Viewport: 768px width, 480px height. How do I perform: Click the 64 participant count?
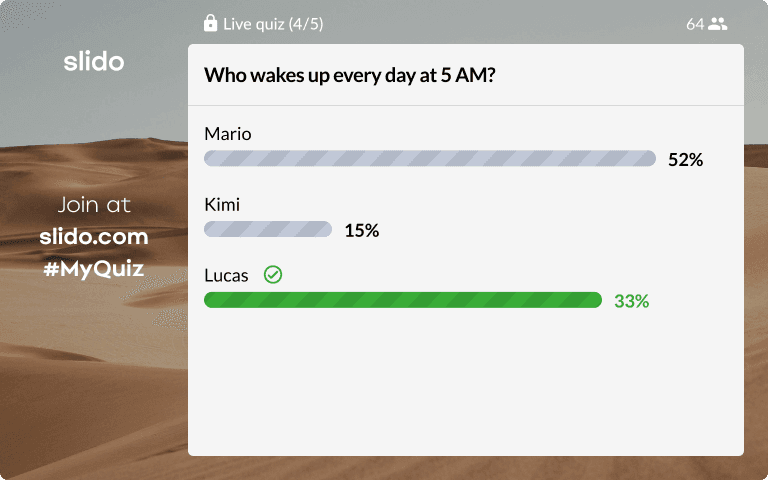coord(695,24)
